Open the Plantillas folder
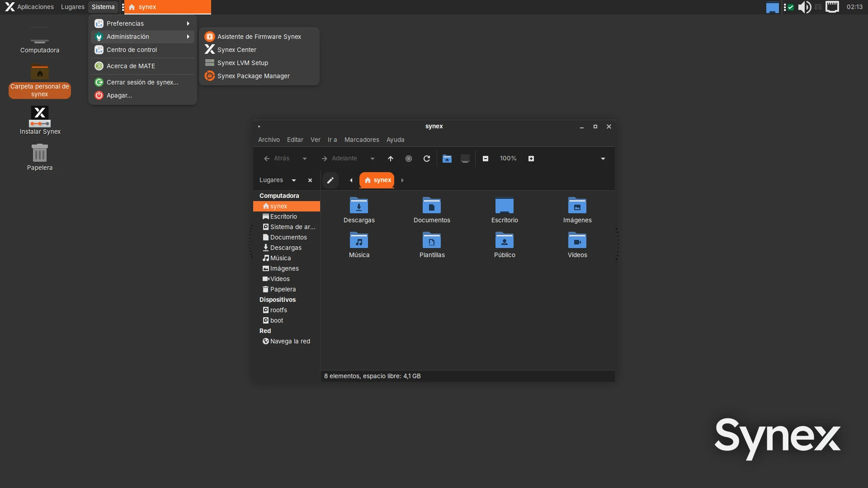 coord(432,245)
